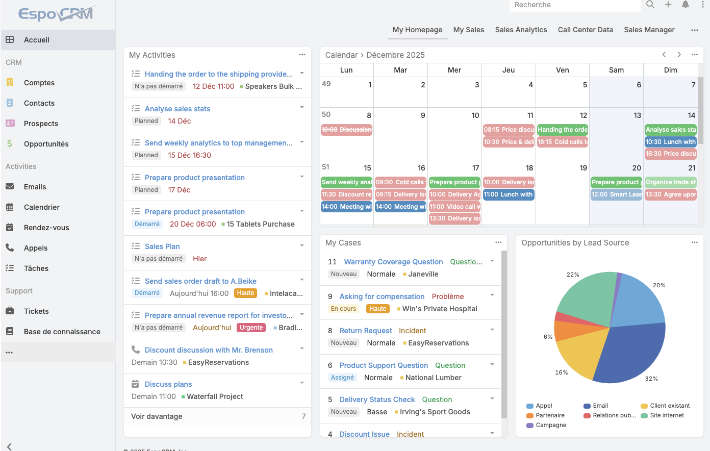Click the EspoCRM logo
This screenshot has height=451, width=710.
(x=56, y=14)
